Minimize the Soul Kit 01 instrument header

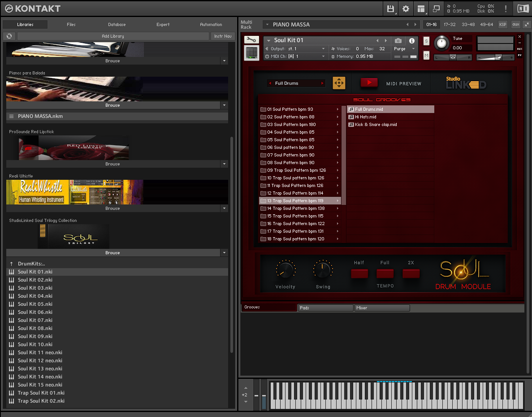tap(519, 43)
